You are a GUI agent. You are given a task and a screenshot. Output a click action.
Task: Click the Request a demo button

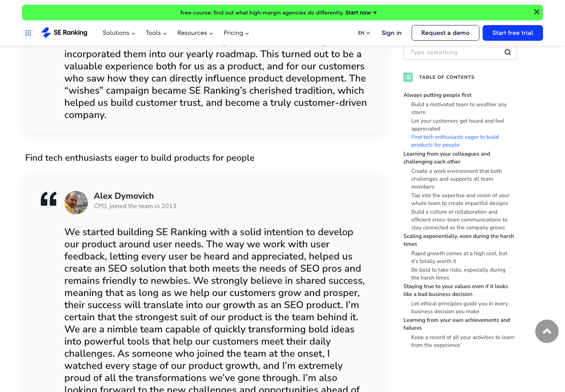click(445, 33)
